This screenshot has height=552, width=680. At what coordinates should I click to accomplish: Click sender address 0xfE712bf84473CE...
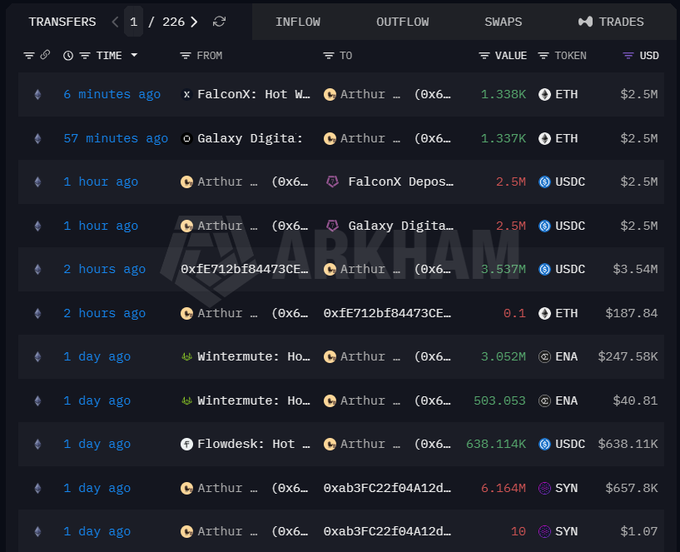(245, 269)
